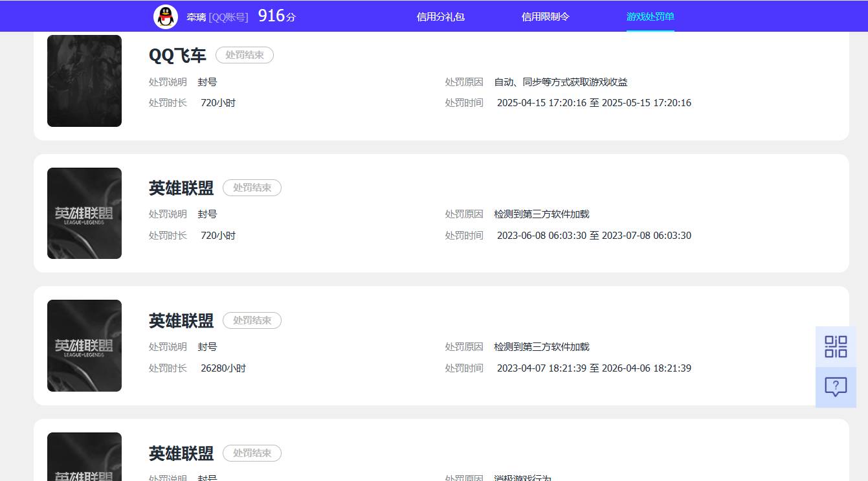The height and width of the screenshot is (481, 868).
Task: Click time range 2023-04-07 18:21:39 至 2026-04-06
Action: tap(594, 368)
